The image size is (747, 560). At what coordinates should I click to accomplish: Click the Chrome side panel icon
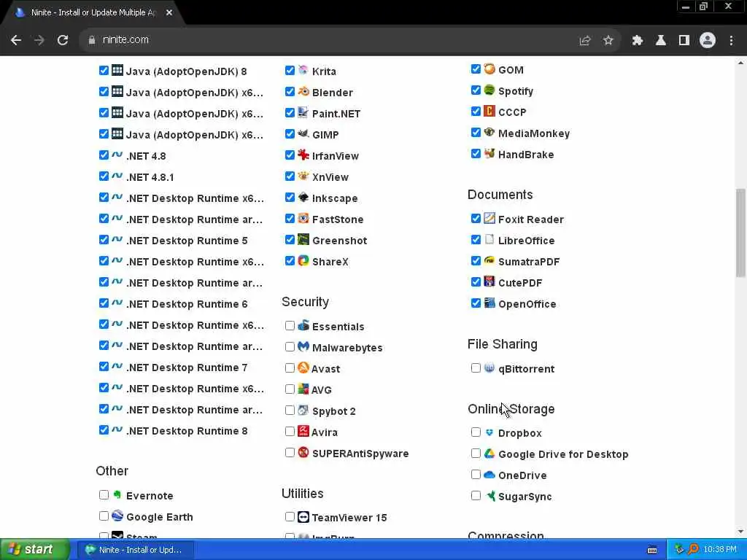click(684, 40)
